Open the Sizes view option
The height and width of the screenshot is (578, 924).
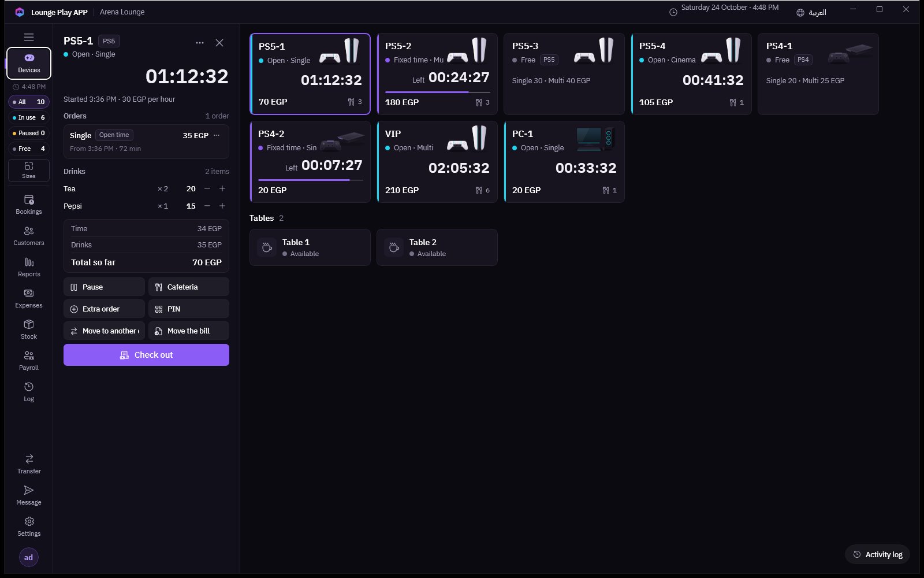[29, 171]
